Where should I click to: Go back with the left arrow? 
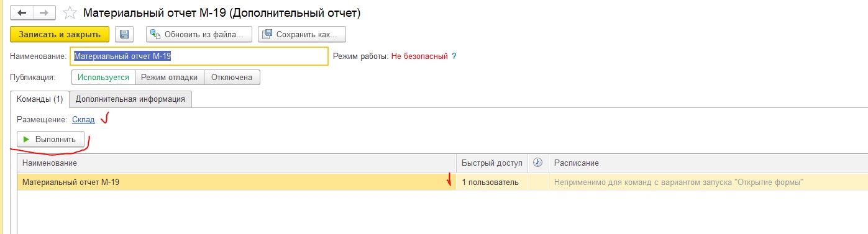coord(22,12)
